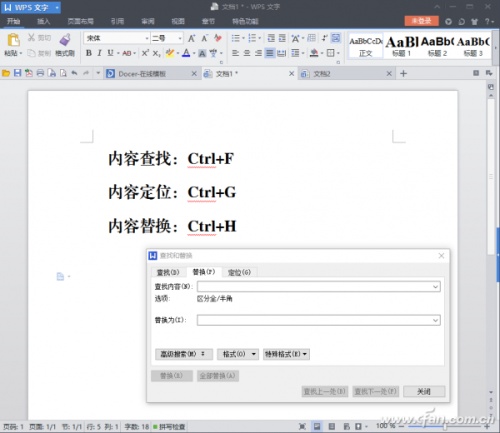Screen dimensions: 500x433
Task: Click the text highlight marker icon
Action: click(x=170, y=53)
